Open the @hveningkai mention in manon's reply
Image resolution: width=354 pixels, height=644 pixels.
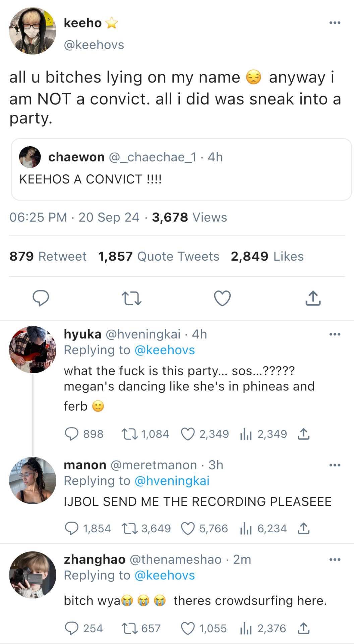pyautogui.click(x=172, y=481)
